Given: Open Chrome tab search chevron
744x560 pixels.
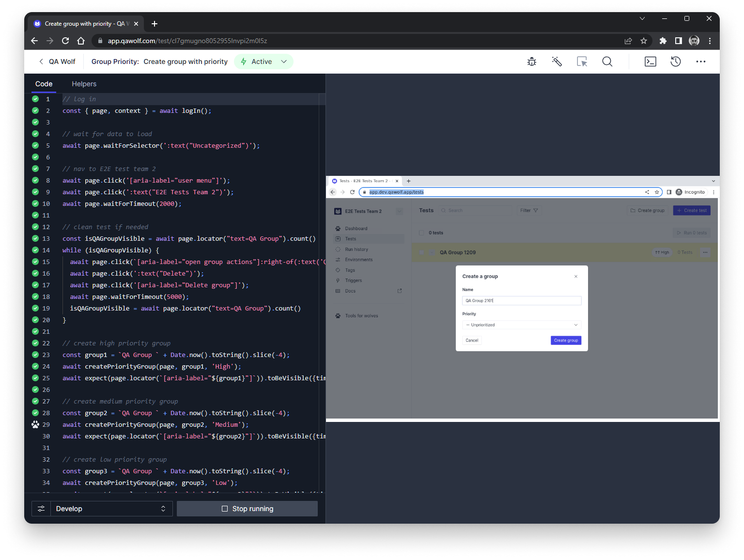Looking at the screenshot, I should coord(642,18).
